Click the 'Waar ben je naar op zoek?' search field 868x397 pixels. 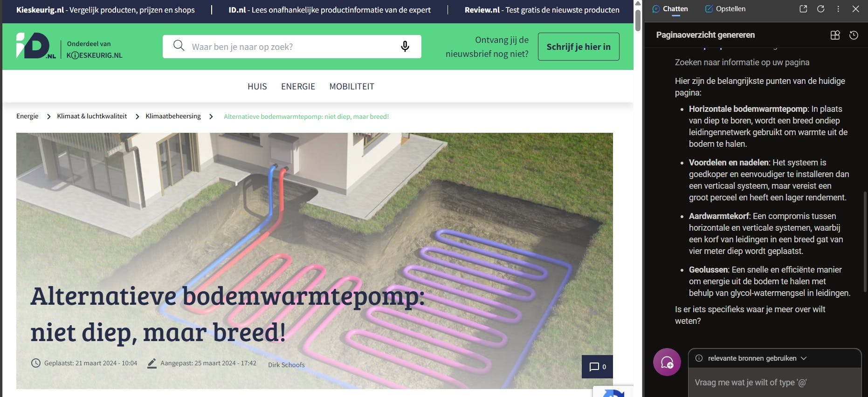(292, 47)
